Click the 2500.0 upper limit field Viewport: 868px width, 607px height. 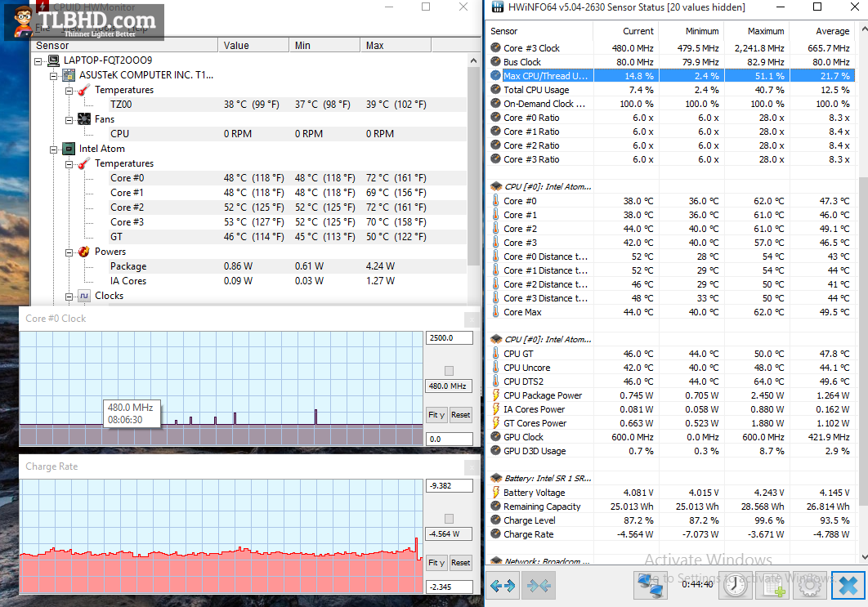tap(449, 337)
